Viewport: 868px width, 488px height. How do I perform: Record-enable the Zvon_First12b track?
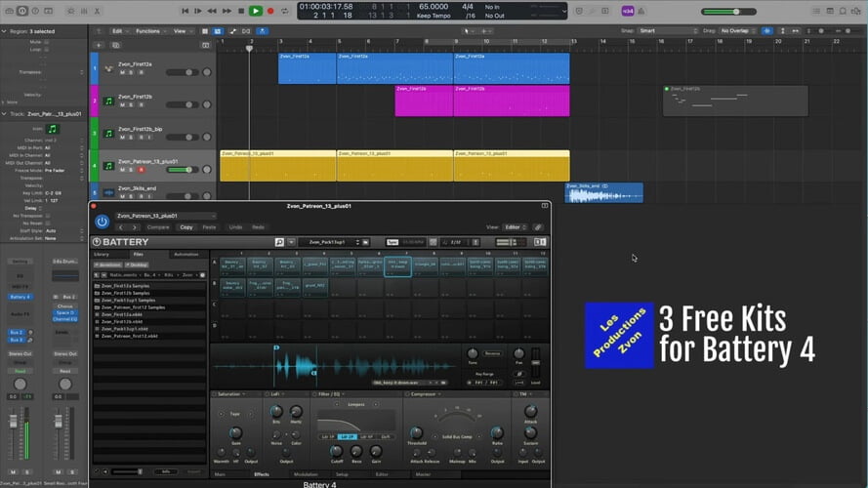pos(142,105)
